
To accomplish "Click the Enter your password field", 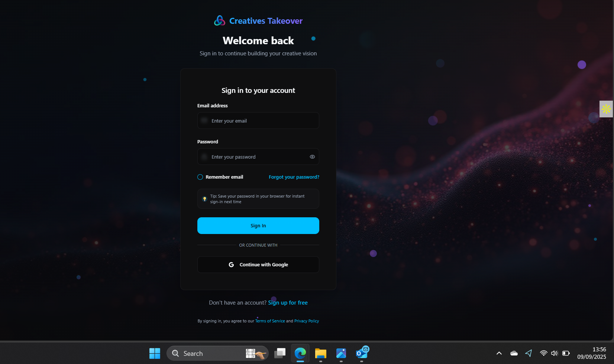I will click(x=258, y=157).
